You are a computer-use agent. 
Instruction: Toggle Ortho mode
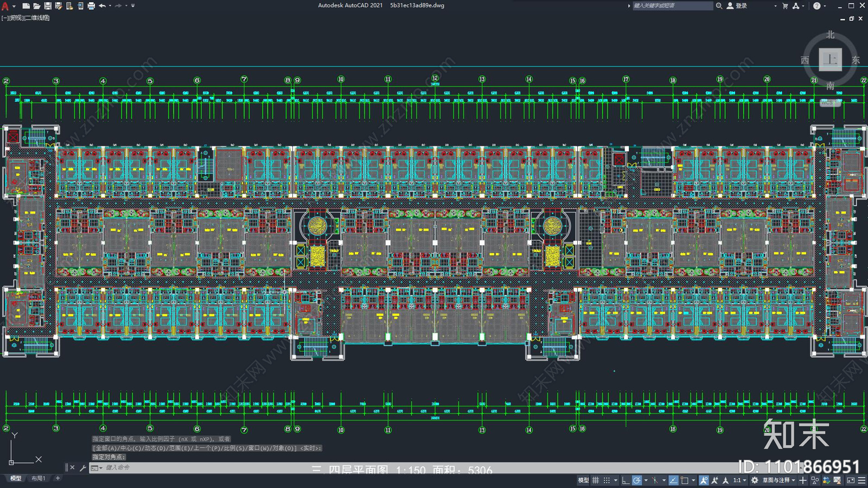pos(626,480)
